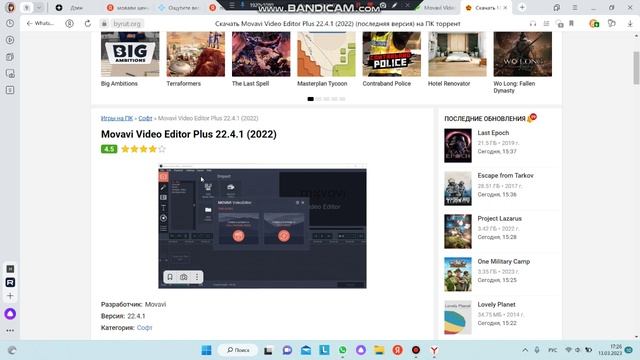
Task: Enlarge the Movavi Video Editor screenshot
Action: (262, 226)
